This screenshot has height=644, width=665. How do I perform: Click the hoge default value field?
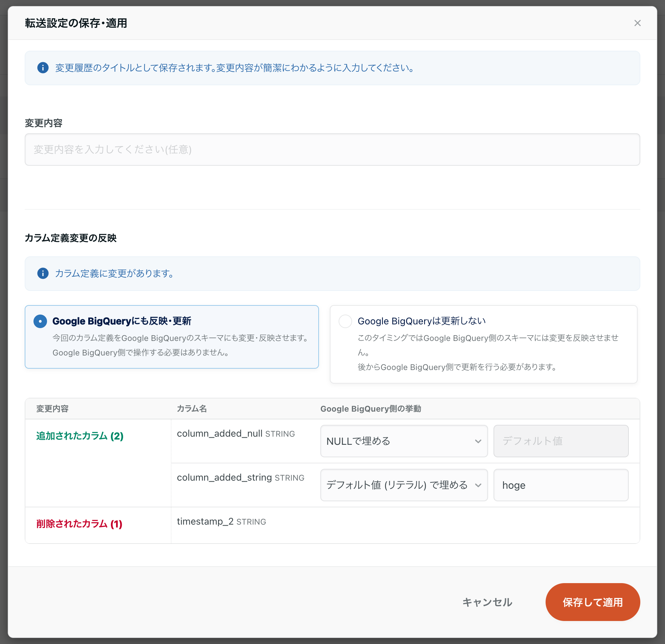coord(561,485)
